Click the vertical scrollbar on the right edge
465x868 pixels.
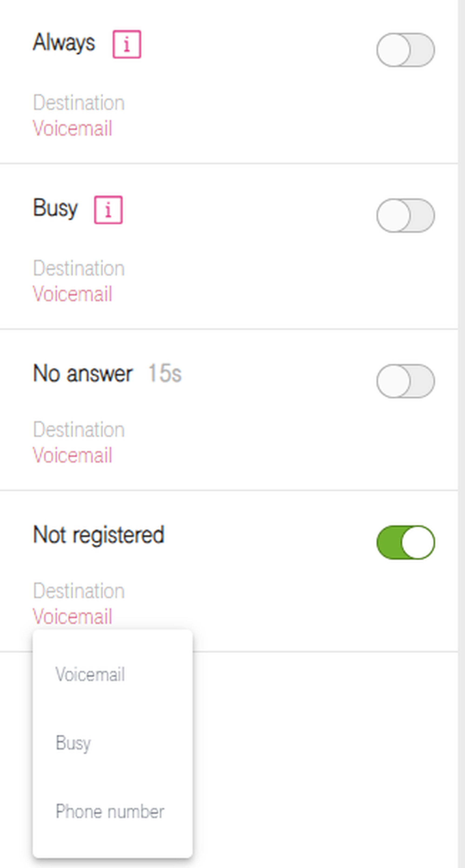click(x=461, y=404)
